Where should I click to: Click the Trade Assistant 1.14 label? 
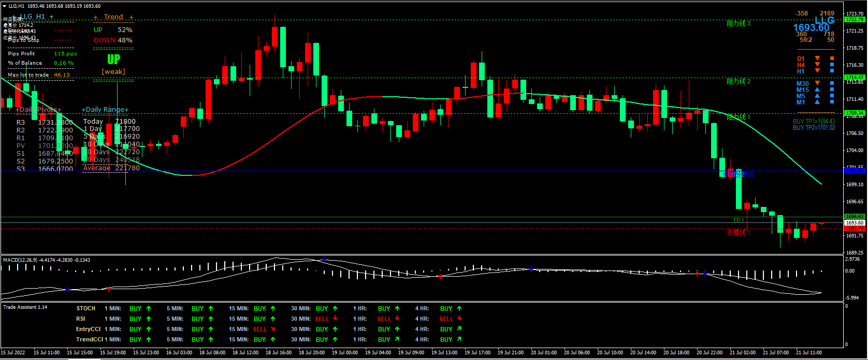click(25, 307)
